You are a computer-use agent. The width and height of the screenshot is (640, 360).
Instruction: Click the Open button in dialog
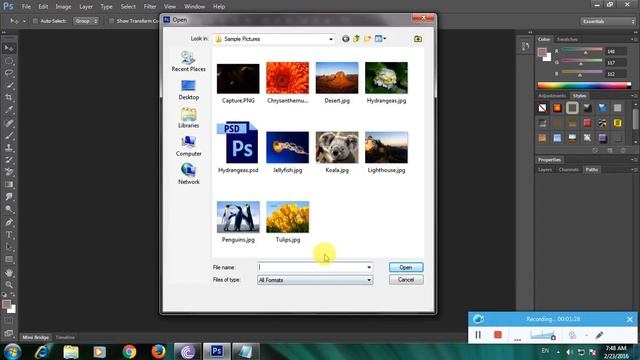coord(406,267)
